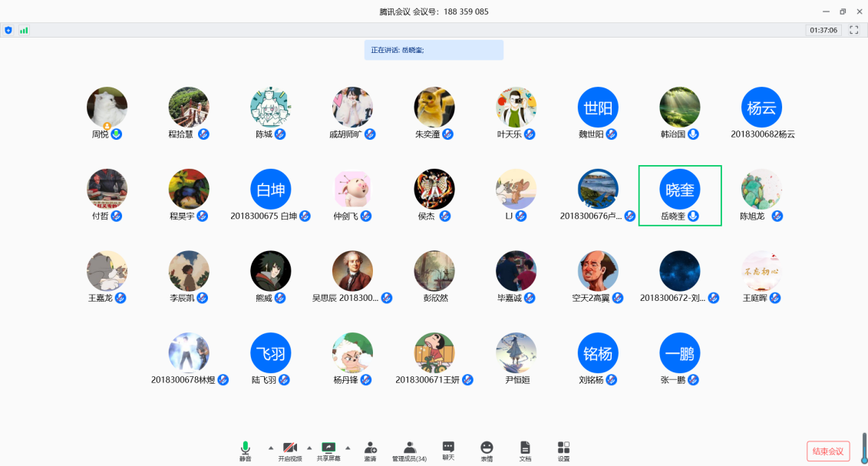Click the meeting timer 01:37:06

[x=823, y=30]
